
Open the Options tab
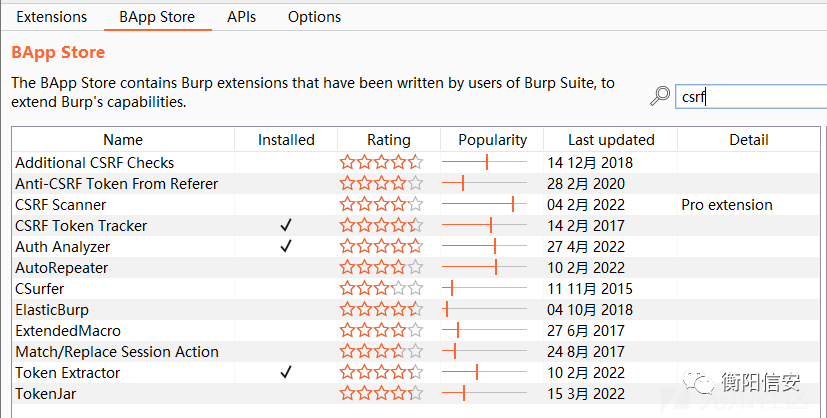314,17
